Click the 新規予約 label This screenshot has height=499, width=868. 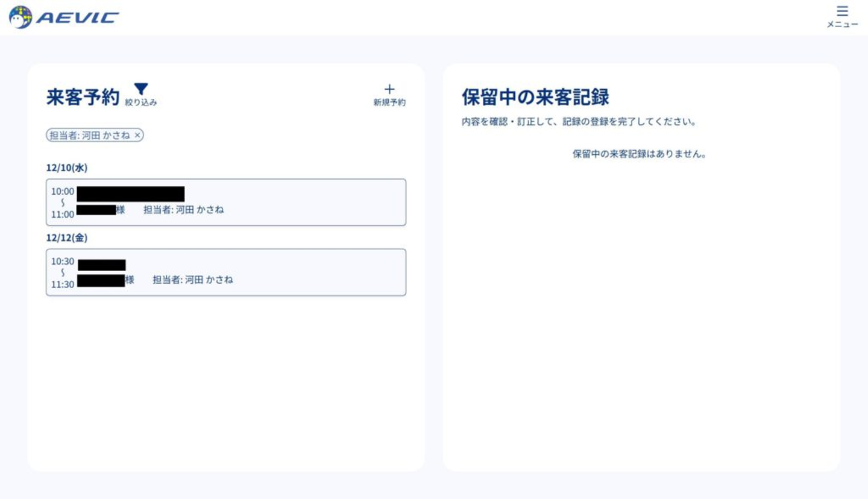389,103
